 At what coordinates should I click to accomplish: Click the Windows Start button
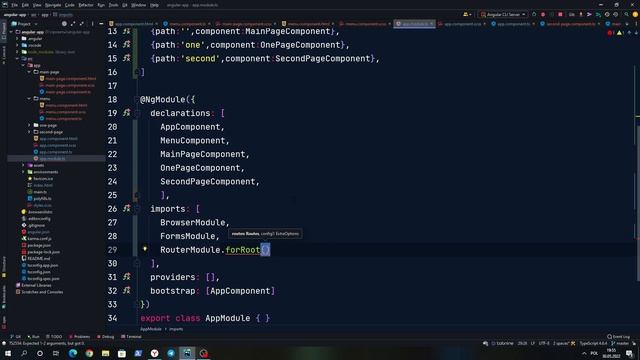[x=8, y=353]
